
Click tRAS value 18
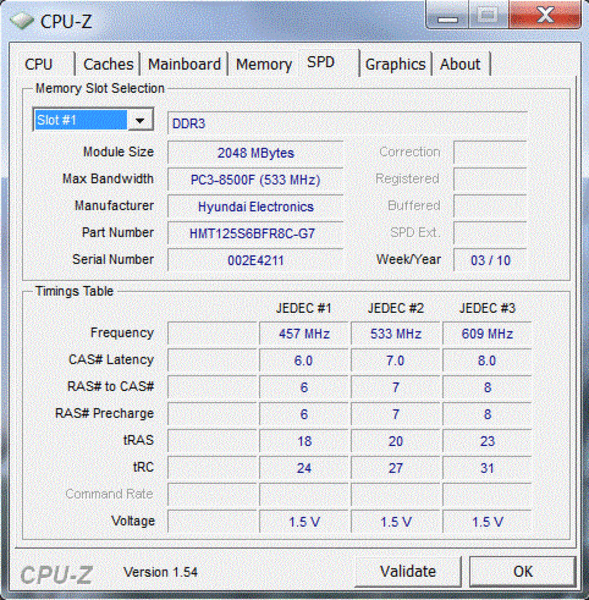pyautogui.click(x=303, y=441)
